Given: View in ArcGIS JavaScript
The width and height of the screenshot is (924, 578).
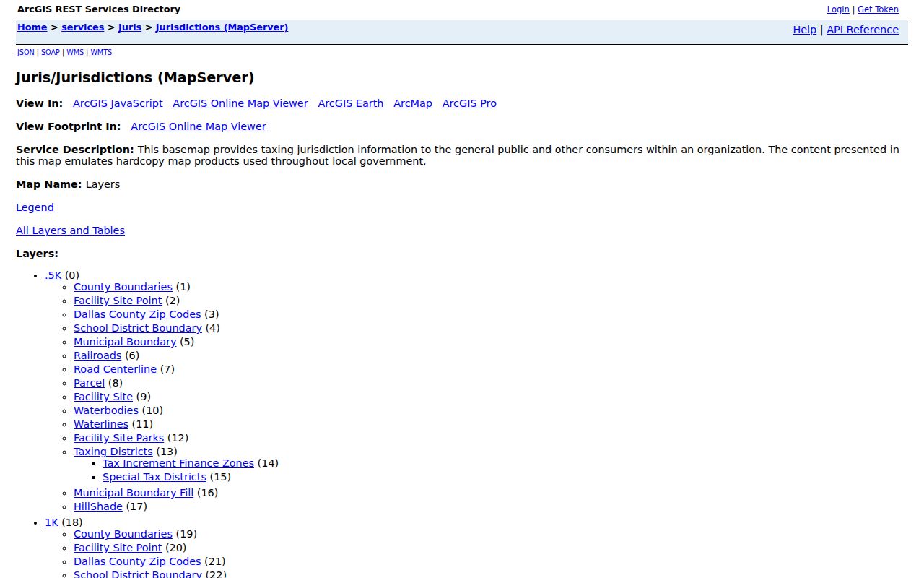Looking at the screenshot, I should pos(118,103).
